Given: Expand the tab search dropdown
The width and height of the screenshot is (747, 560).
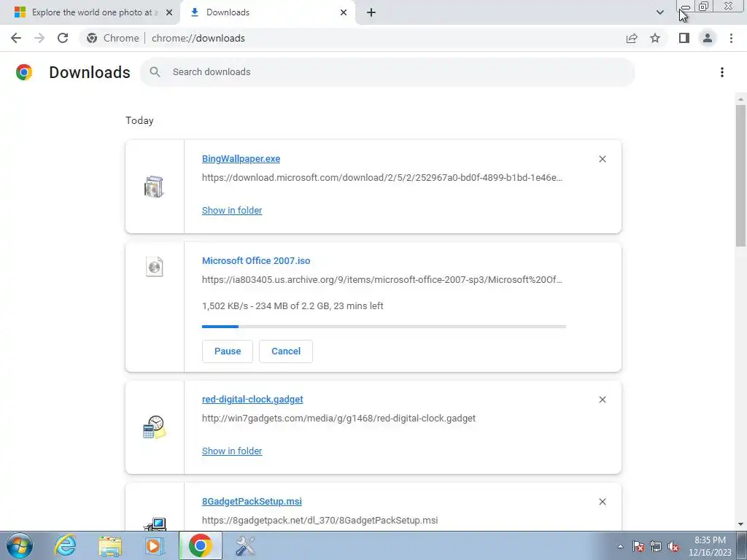Looking at the screenshot, I should 659,12.
